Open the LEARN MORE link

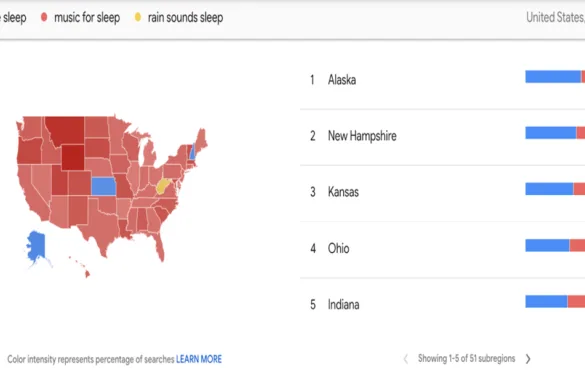point(199,359)
